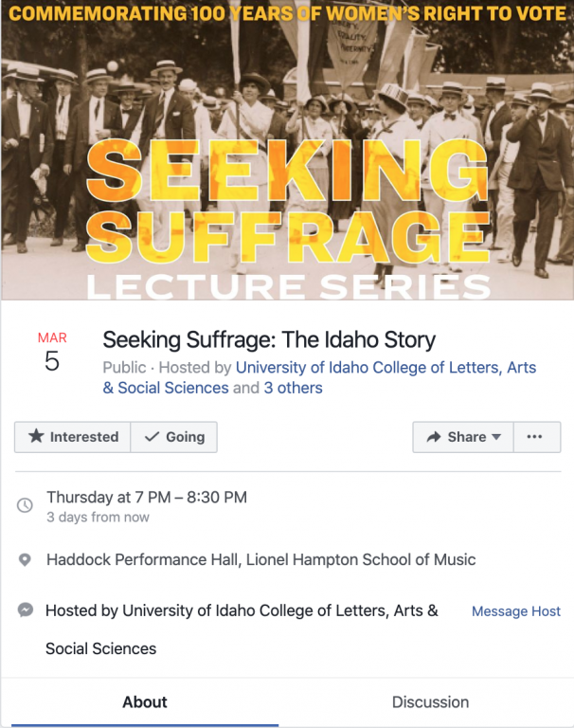Viewport: 574px width, 728px height.
Task: Click the Messenger icon beside Hosted by
Action: pos(26,611)
